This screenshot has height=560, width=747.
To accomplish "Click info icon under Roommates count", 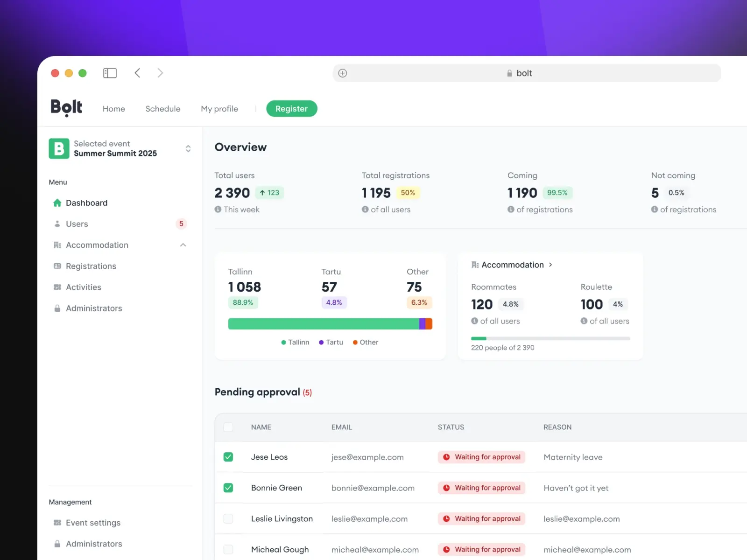I will click(x=474, y=321).
